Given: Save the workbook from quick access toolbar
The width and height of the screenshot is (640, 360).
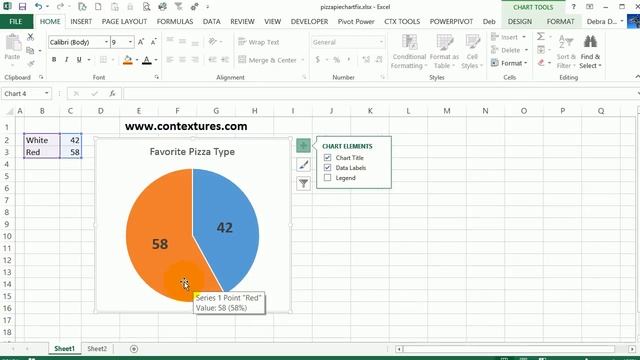Looking at the screenshot, I should pyautogui.click(x=22, y=7).
